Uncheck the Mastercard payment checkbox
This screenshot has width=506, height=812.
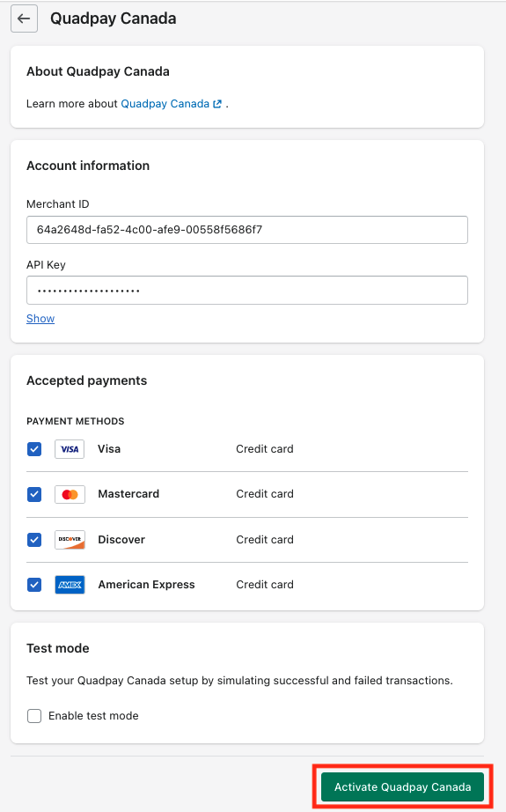[x=34, y=495]
